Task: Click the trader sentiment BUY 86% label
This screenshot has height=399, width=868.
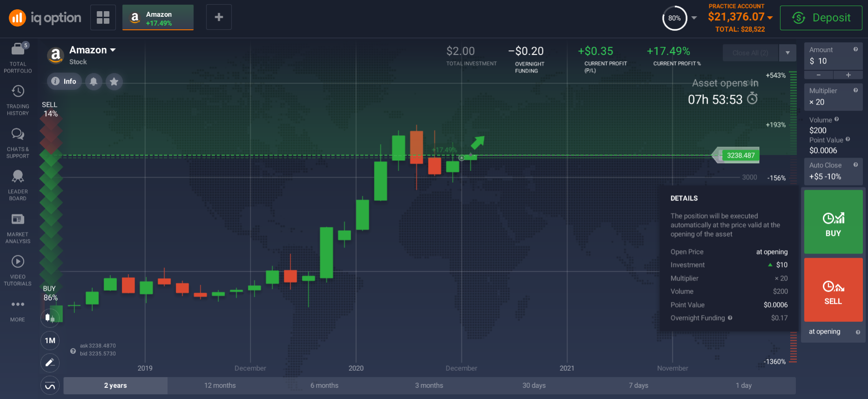Action: click(x=50, y=293)
